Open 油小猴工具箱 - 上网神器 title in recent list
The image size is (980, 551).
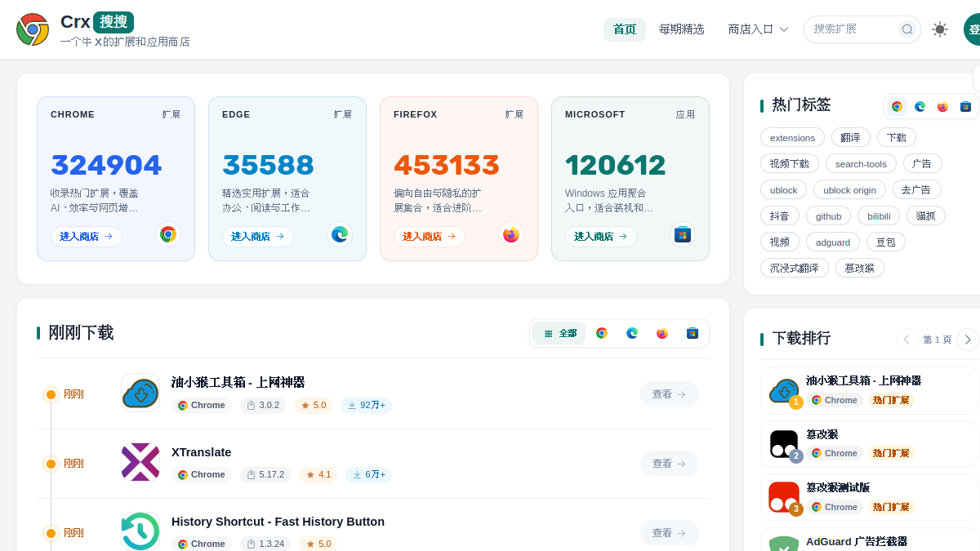click(238, 382)
